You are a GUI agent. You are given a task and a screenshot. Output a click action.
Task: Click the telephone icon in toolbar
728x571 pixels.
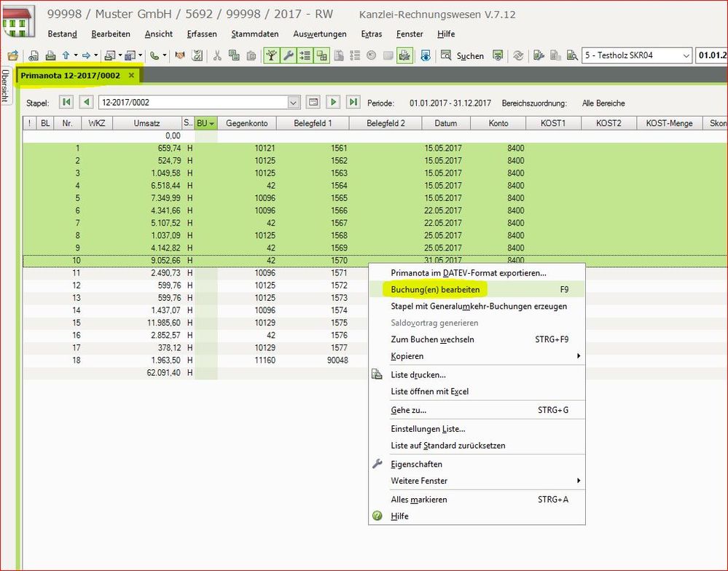tap(154, 55)
